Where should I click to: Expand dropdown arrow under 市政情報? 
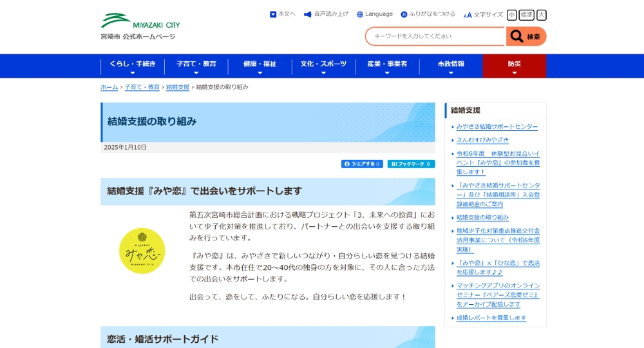point(451,73)
